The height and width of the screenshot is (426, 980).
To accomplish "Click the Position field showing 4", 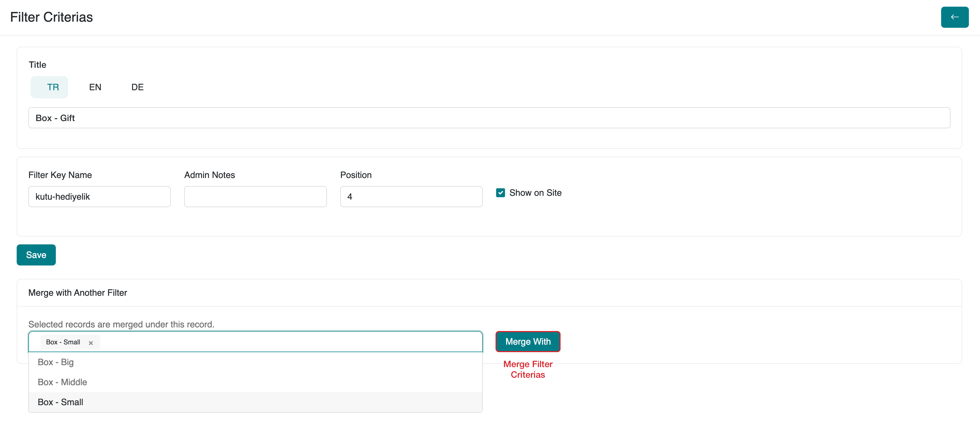I will coord(411,197).
